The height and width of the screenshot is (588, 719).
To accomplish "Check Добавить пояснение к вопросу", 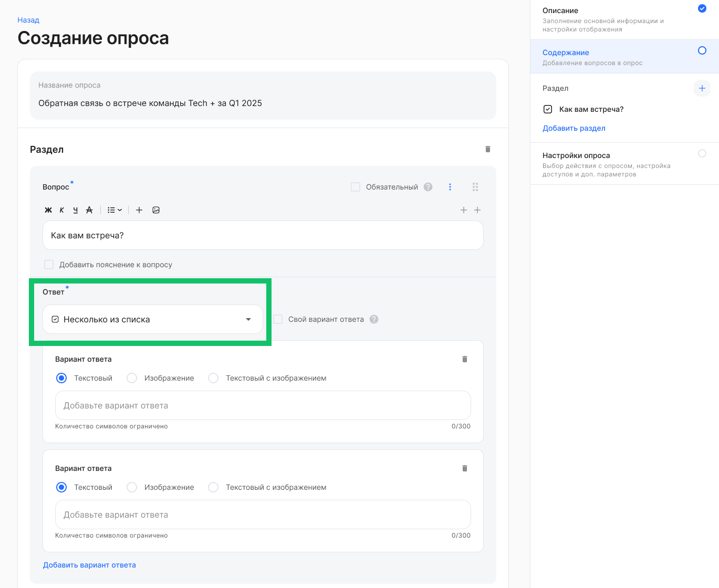I will click(49, 264).
